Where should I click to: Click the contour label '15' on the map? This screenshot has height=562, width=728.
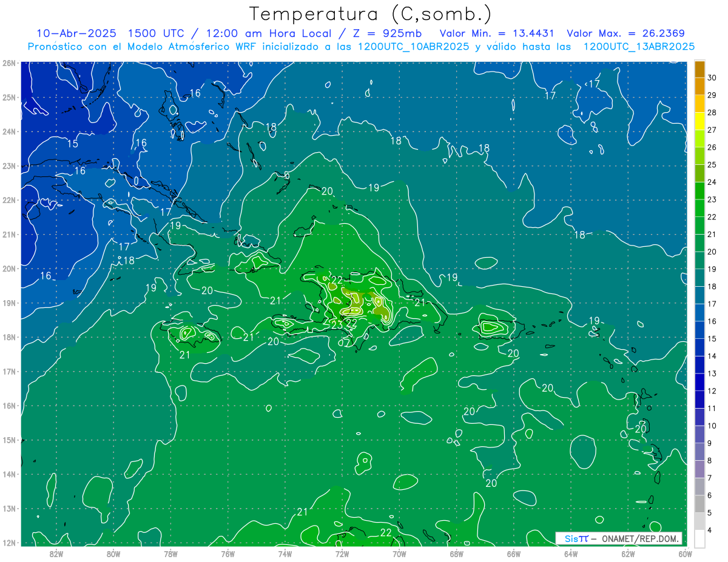(x=73, y=144)
